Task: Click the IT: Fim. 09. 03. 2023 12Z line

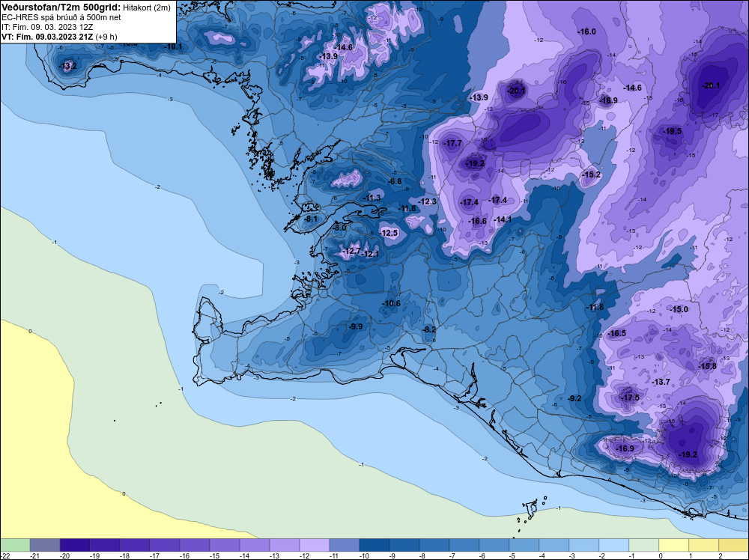Action: 47,27
